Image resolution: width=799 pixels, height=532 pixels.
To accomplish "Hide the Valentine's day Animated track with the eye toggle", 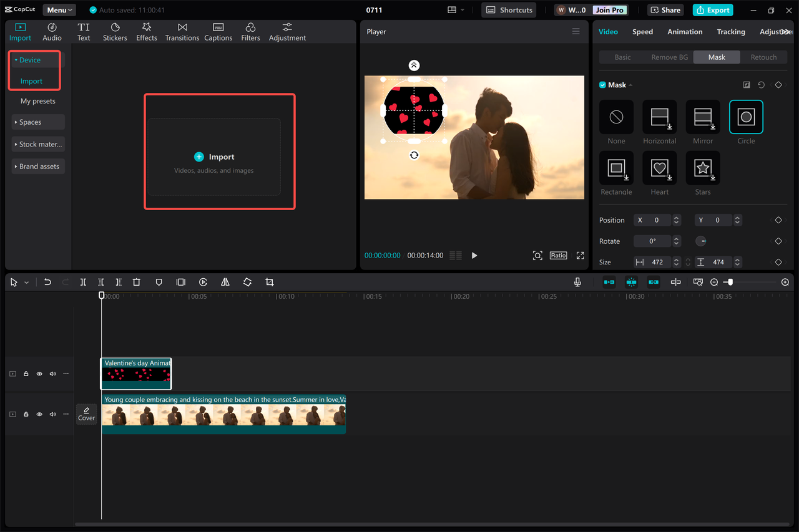I will tap(39, 374).
